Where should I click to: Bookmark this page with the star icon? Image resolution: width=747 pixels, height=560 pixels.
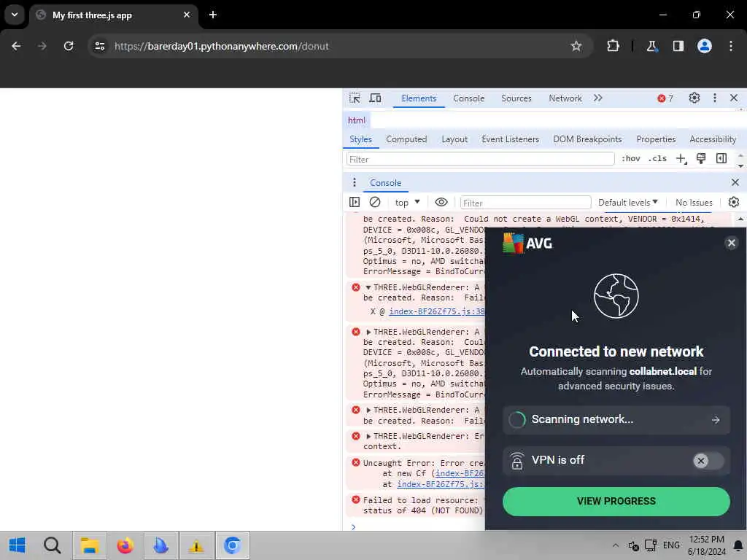click(x=576, y=46)
